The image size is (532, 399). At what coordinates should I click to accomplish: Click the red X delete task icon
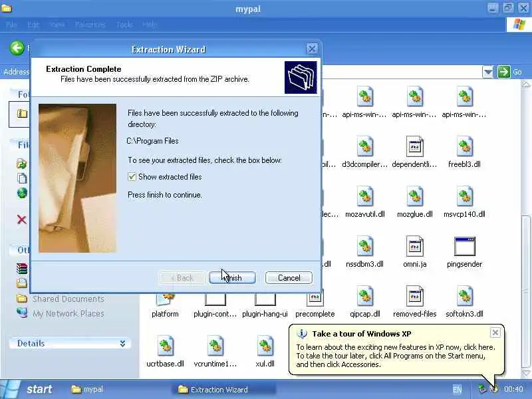click(22, 219)
